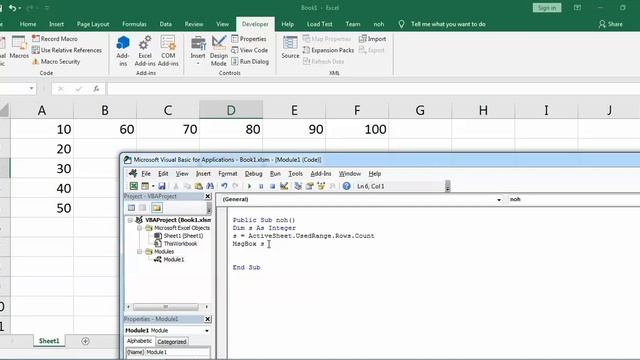Run Sub with the green play icon
The height and width of the screenshot is (360, 640).
click(249, 186)
